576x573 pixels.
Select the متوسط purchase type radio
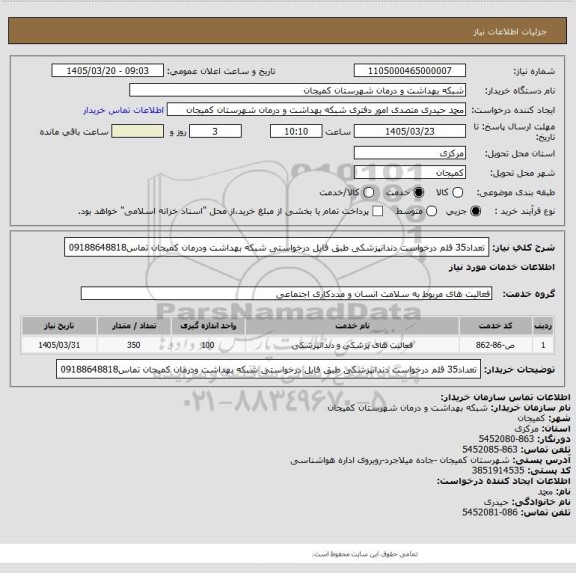(x=431, y=211)
